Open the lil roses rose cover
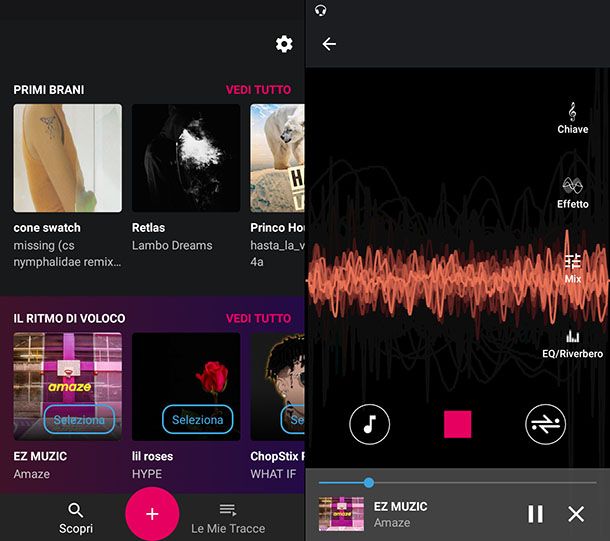 click(x=186, y=387)
